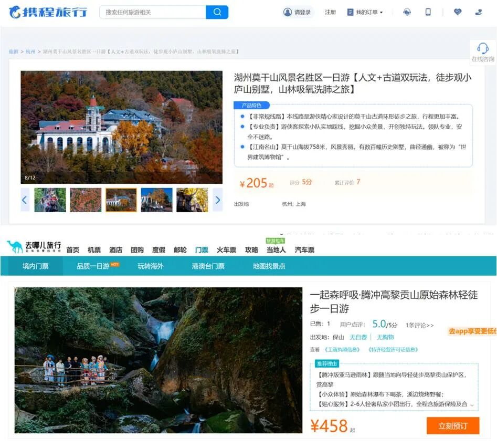This screenshot has height=448, width=497.
Task: Select the highlighted Moganshan villa thumbnail
Action: [121, 200]
